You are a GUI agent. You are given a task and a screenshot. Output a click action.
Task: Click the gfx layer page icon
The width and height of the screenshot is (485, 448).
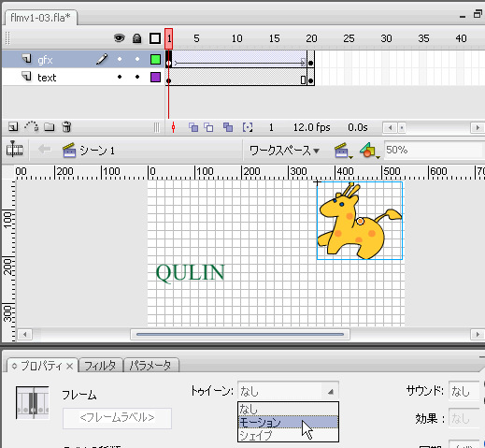point(26,58)
